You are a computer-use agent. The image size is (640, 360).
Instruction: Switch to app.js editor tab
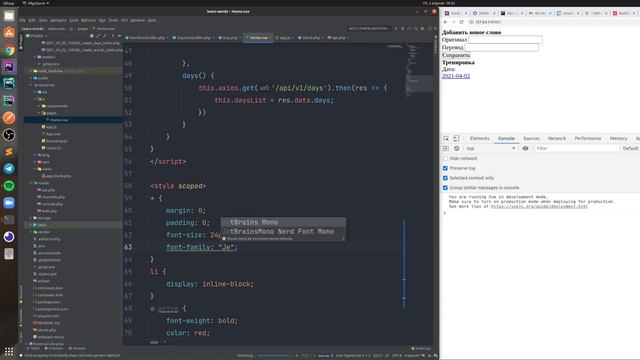[x=284, y=38]
